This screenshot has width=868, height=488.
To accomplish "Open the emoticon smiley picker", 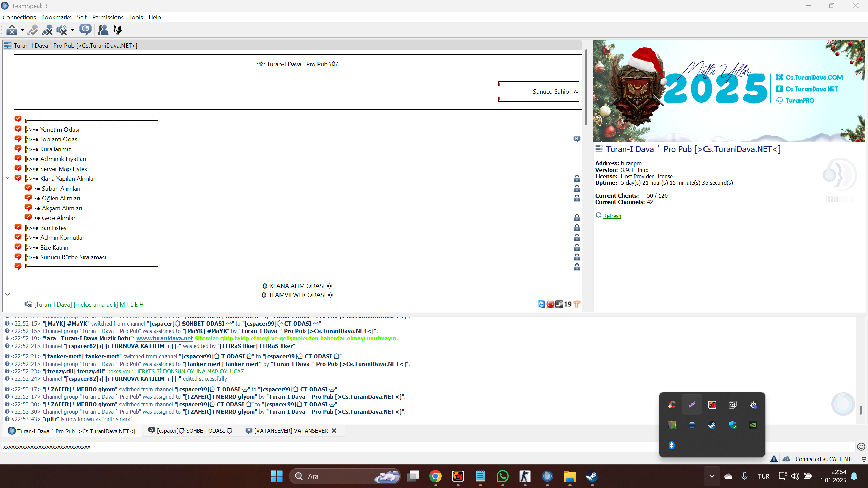I will pyautogui.click(x=861, y=447).
